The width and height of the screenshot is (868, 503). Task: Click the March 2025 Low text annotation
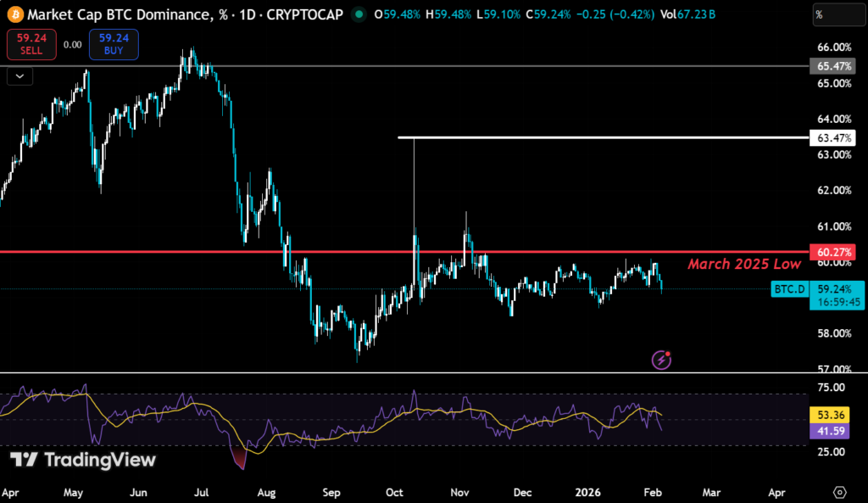[745, 264]
